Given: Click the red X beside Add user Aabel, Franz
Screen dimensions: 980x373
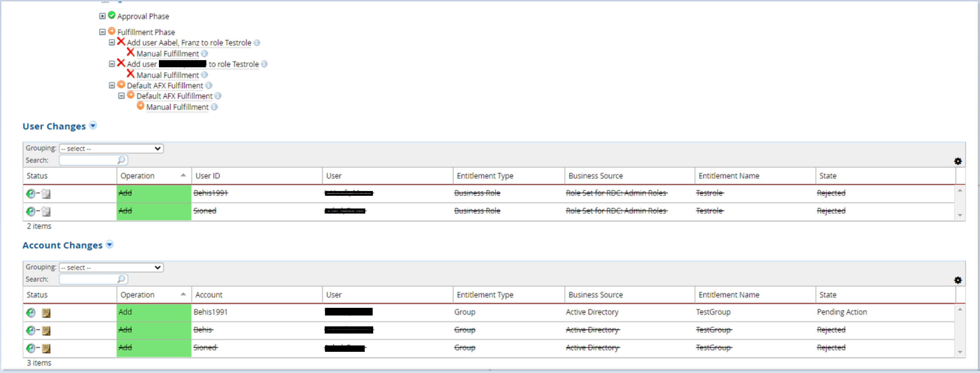Looking at the screenshot, I should pyautogui.click(x=121, y=42).
